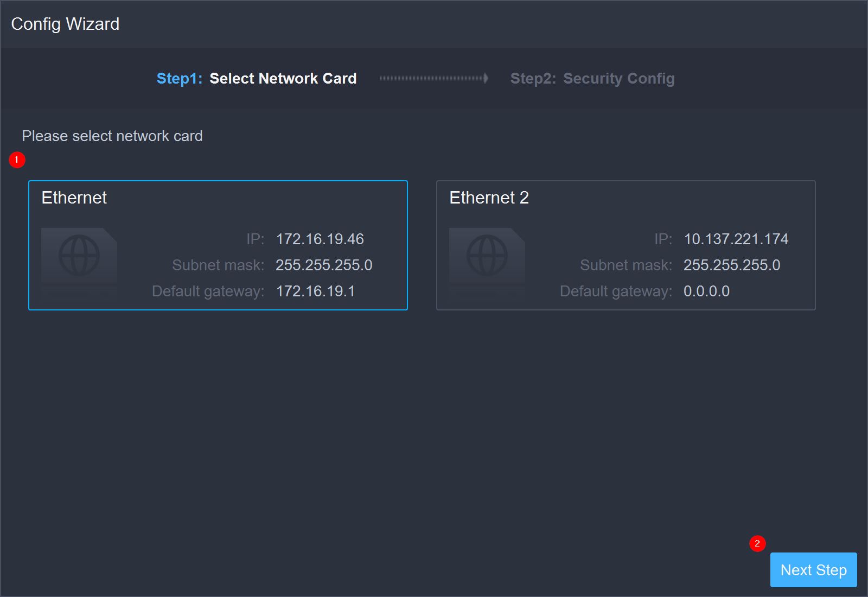Click the Ethernet subnet mask 255.255.255.0 value
The height and width of the screenshot is (597, 868).
pos(324,265)
